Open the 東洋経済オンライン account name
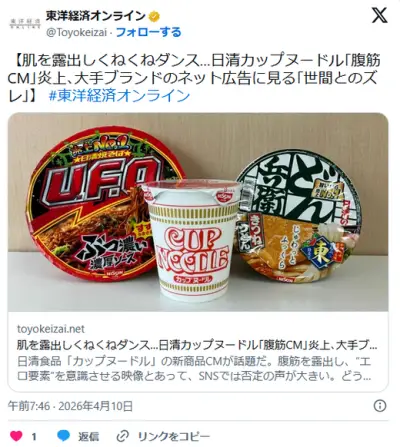The width and height of the screenshot is (400, 447). pos(95,16)
